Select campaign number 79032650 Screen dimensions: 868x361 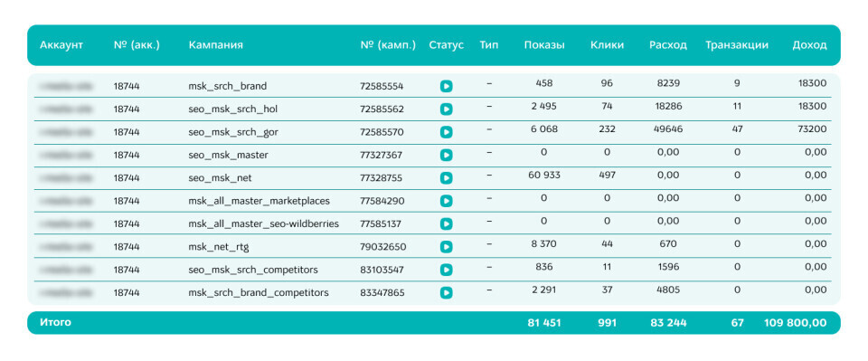pyautogui.click(x=382, y=247)
